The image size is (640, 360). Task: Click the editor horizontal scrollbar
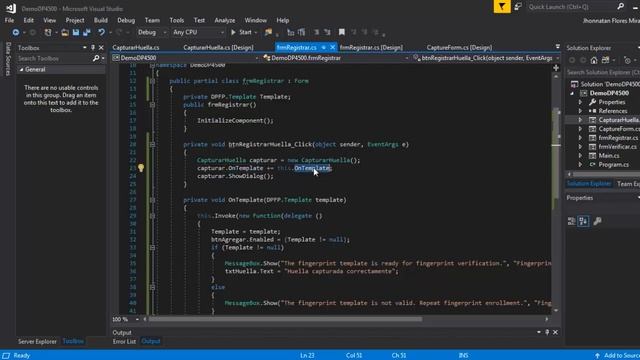pyautogui.click(x=285, y=319)
